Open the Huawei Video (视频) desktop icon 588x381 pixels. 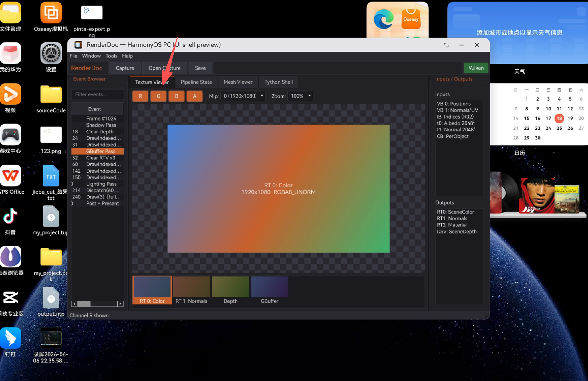(x=11, y=94)
